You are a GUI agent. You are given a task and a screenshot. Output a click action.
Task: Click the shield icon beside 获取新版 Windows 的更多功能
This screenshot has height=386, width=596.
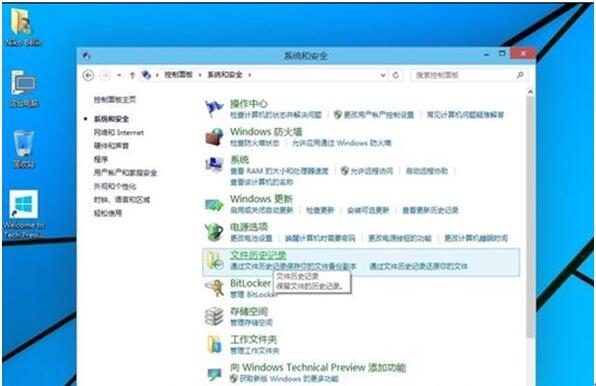click(x=234, y=378)
